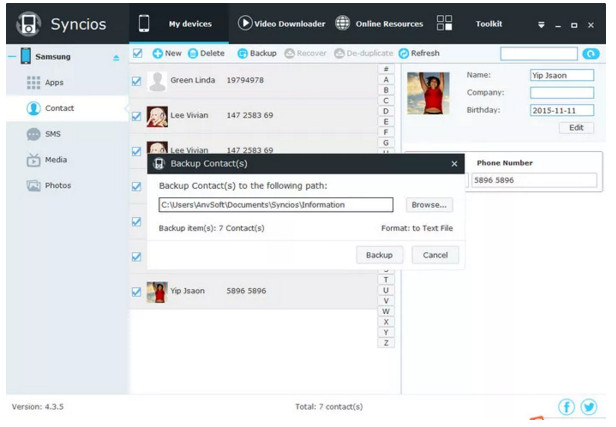This screenshot has height=427, width=616.
Task: Click the phone icon beside My devices
Action: 144,24
